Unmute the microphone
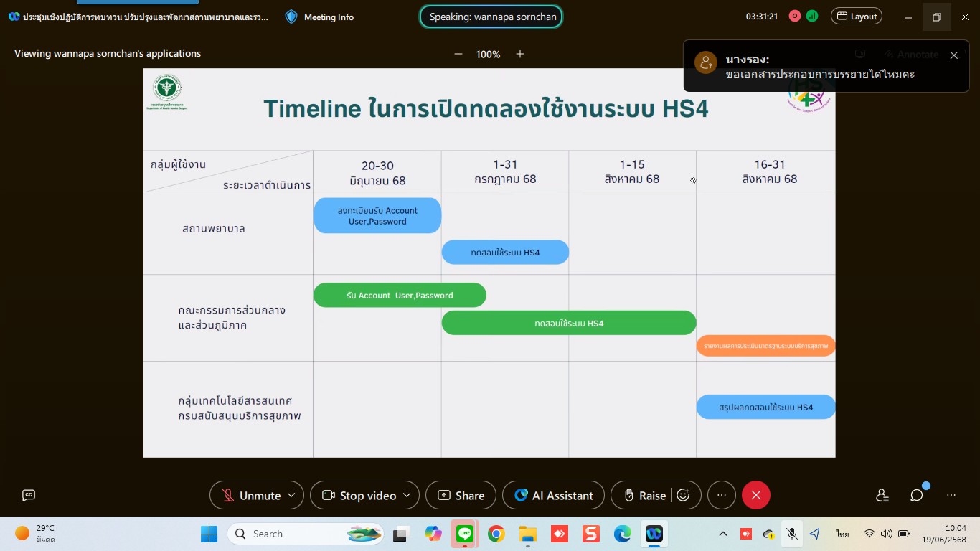The image size is (980, 551). (x=249, y=495)
